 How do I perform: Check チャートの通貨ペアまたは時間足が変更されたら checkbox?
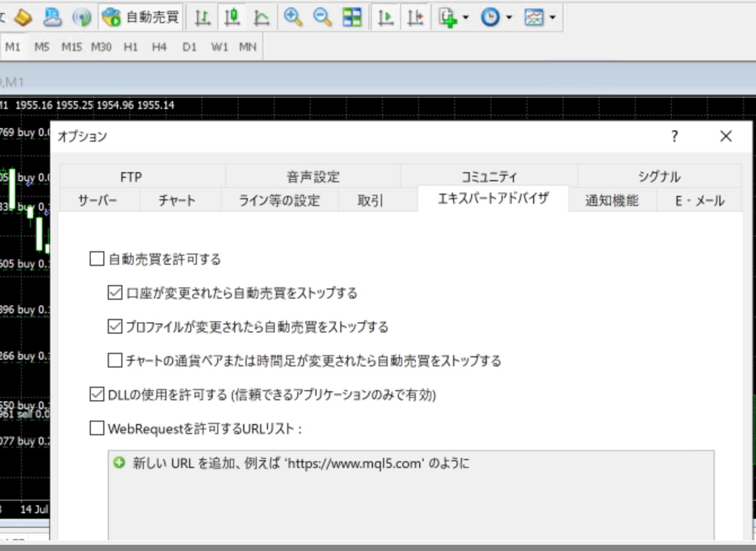[115, 360]
